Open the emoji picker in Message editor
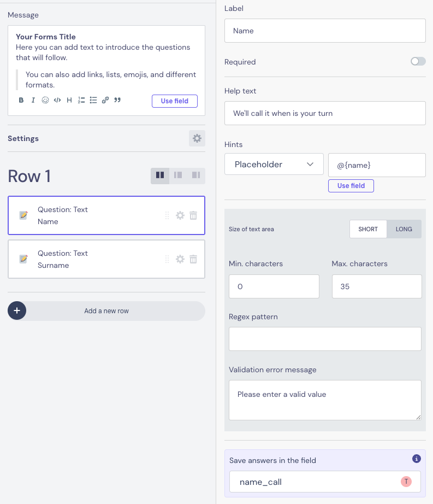Image resolution: width=433 pixels, height=504 pixels. pyautogui.click(x=45, y=100)
